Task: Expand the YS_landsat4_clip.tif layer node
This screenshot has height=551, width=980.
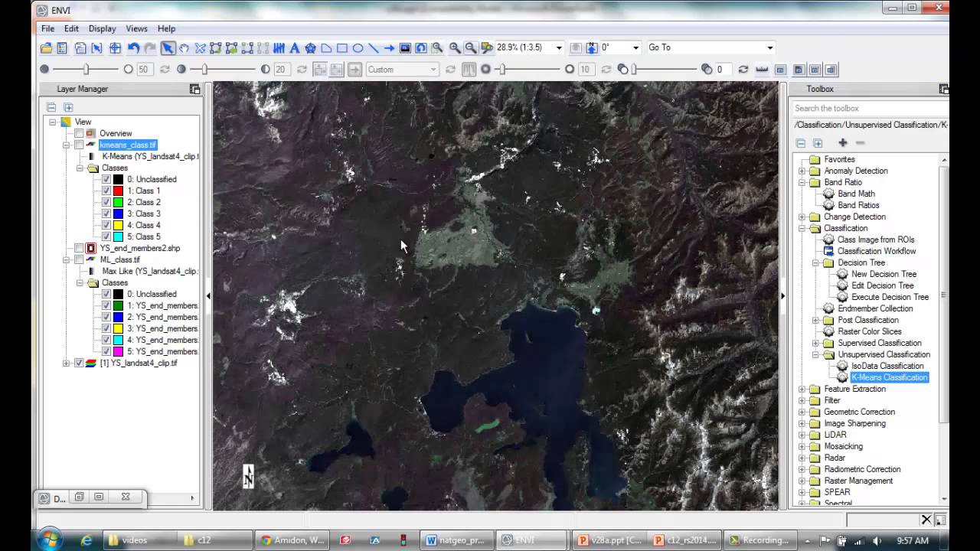Action: pyautogui.click(x=67, y=363)
